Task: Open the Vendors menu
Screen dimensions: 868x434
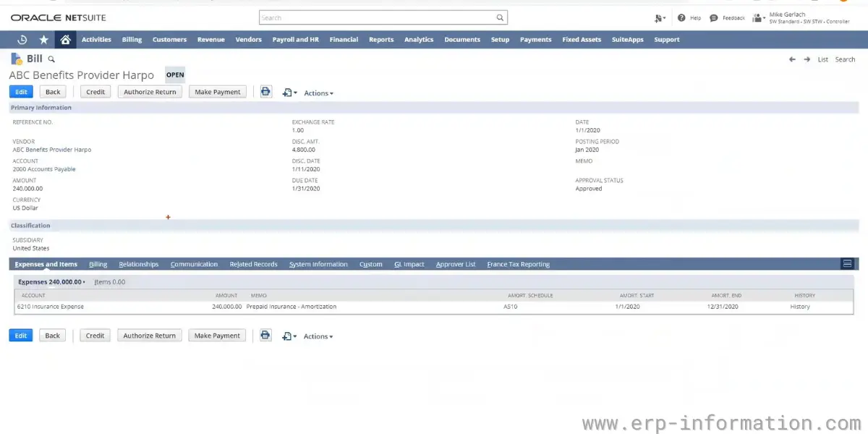Action: (x=249, y=40)
